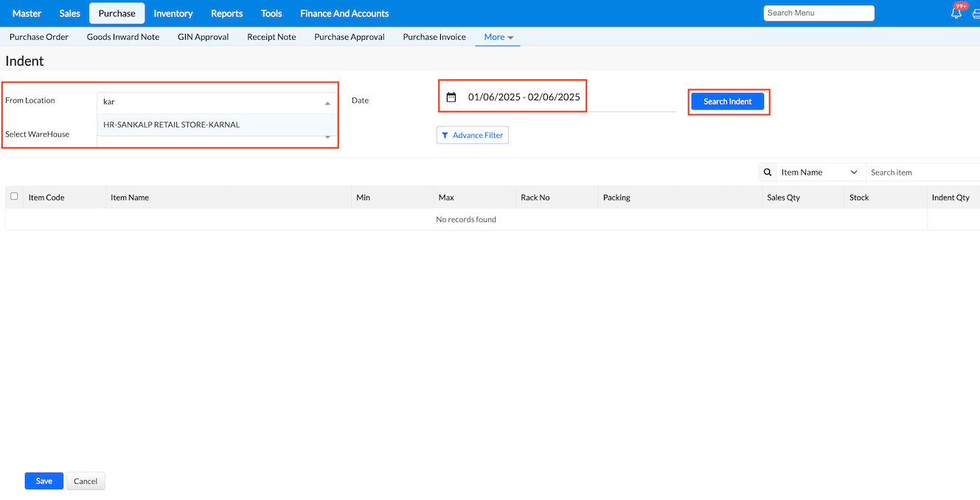
Task: Click the calendar icon beside date range
Action: click(x=451, y=97)
